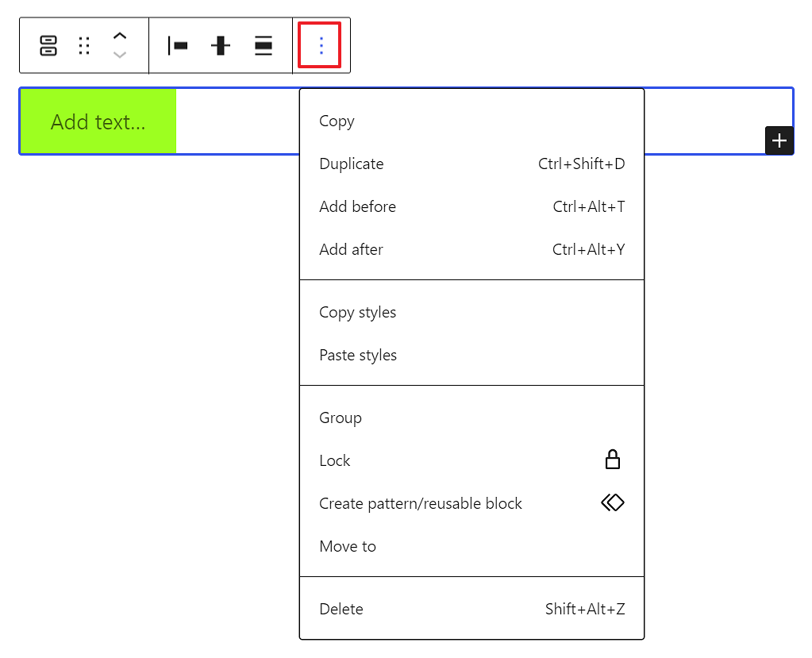
Task: Click the padlock icon next to Lock
Action: pos(612,459)
